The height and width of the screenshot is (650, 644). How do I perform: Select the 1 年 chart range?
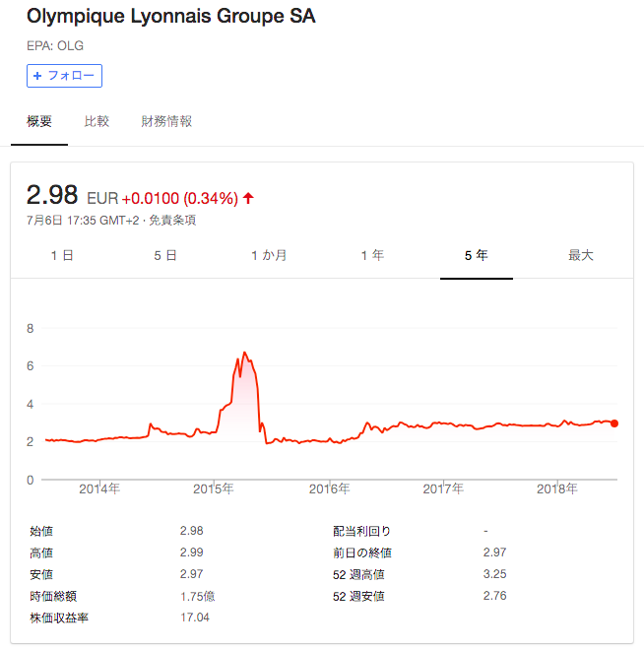pyautogui.click(x=372, y=255)
